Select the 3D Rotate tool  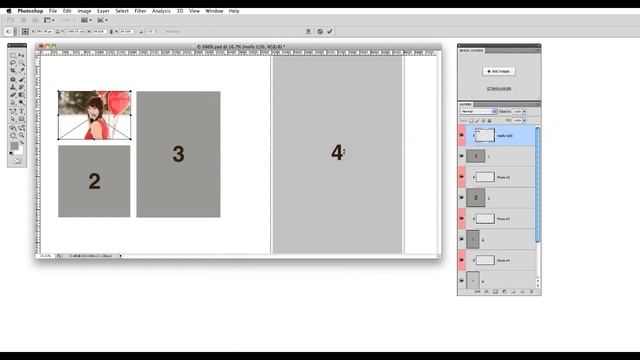point(13,128)
